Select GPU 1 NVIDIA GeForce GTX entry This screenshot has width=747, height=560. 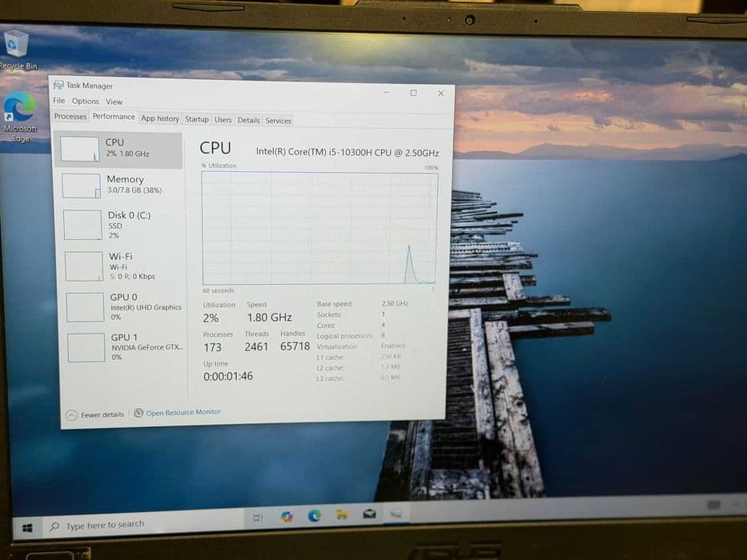(125, 346)
